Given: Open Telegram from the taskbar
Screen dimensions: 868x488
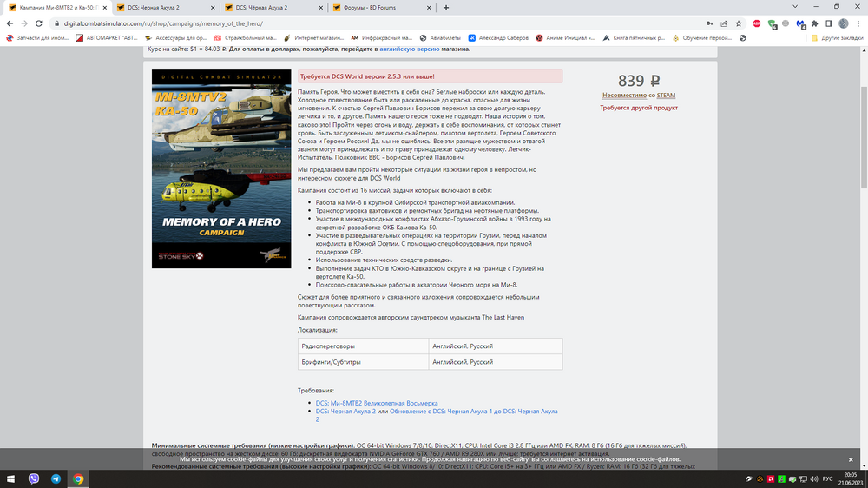Looking at the screenshot, I should click(56, 478).
